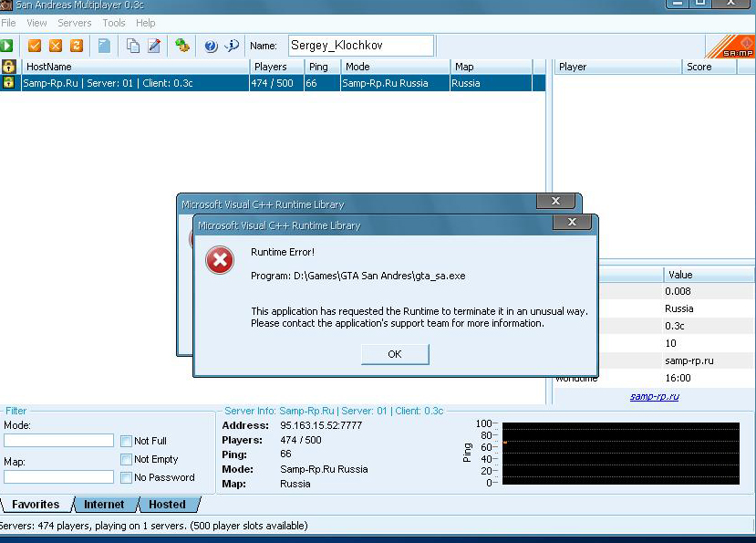Click the Score column header
Viewport: 756px width, 543px height.
point(709,67)
